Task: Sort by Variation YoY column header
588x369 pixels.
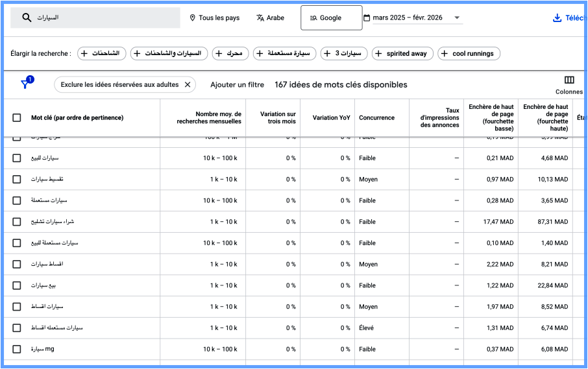Action: point(331,117)
